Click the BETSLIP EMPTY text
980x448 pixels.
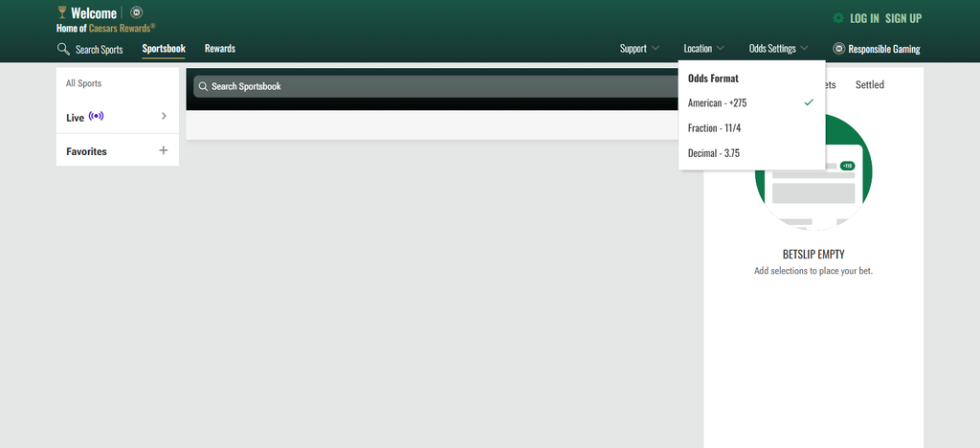pyautogui.click(x=813, y=255)
